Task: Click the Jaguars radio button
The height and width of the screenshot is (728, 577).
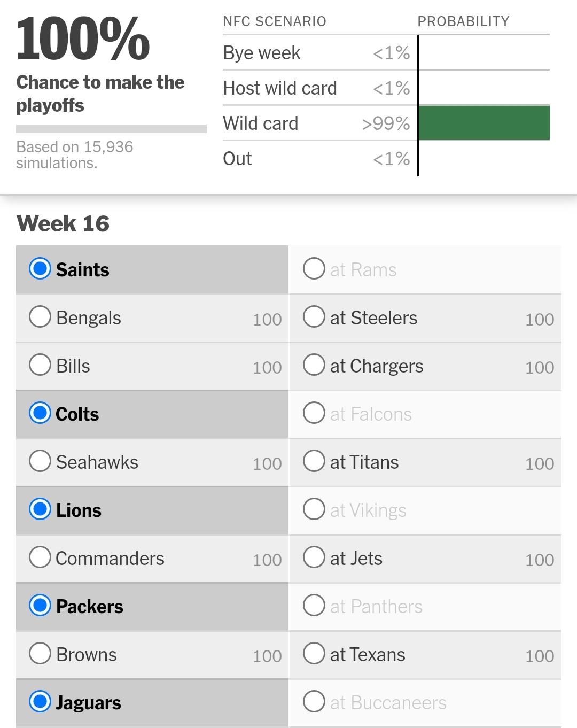Action: (x=40, y=702)
